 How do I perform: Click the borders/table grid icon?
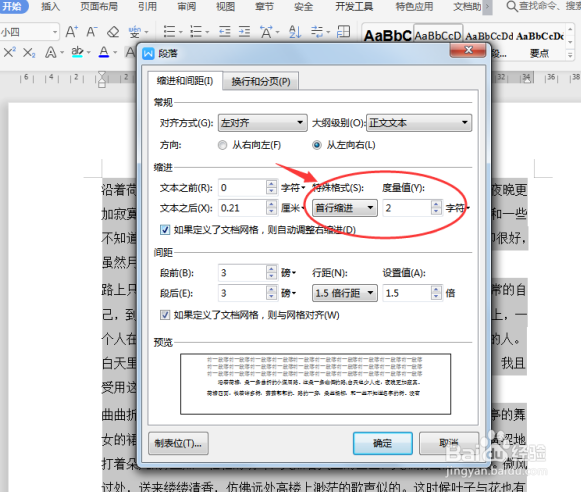[343, 31]
